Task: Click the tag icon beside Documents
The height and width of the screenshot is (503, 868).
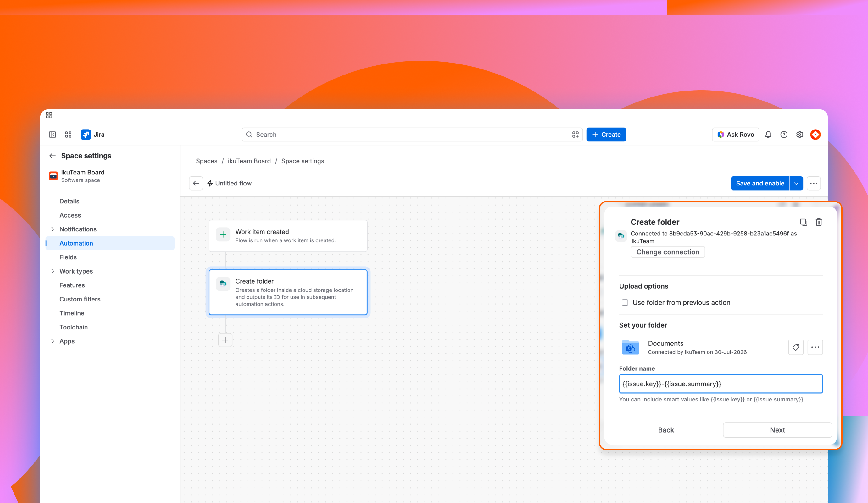Action: [x=796, y=347]
